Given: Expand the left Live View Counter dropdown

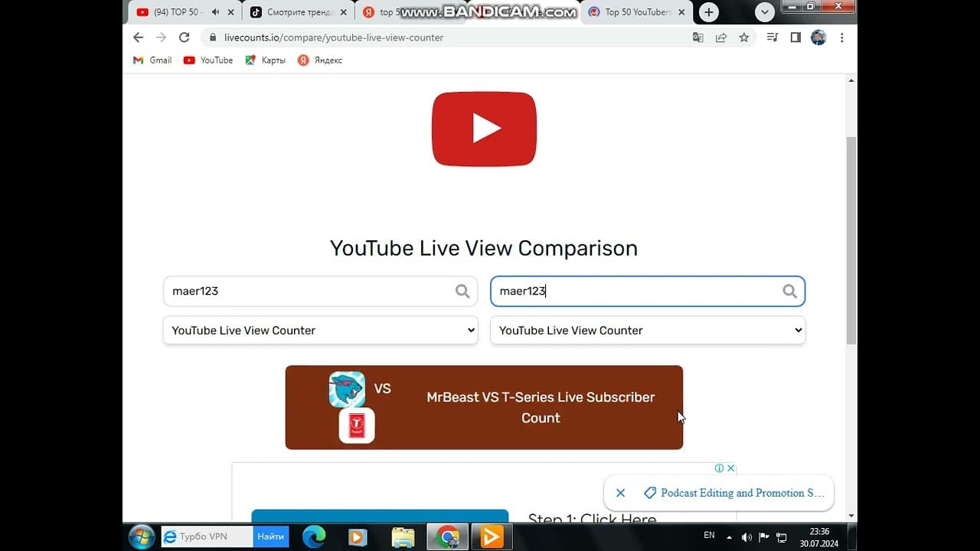Looking at the screenshot, I should (320, 331).
